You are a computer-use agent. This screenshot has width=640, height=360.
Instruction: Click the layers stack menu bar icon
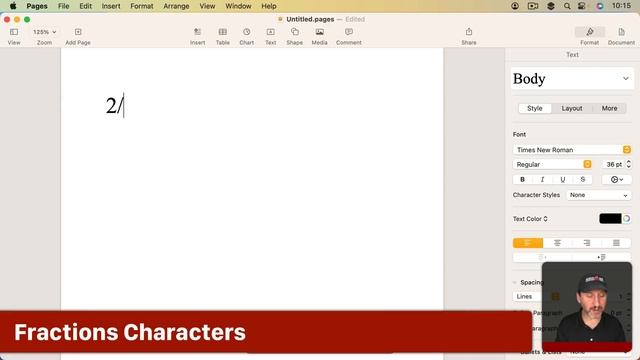[x=551, y=6]
